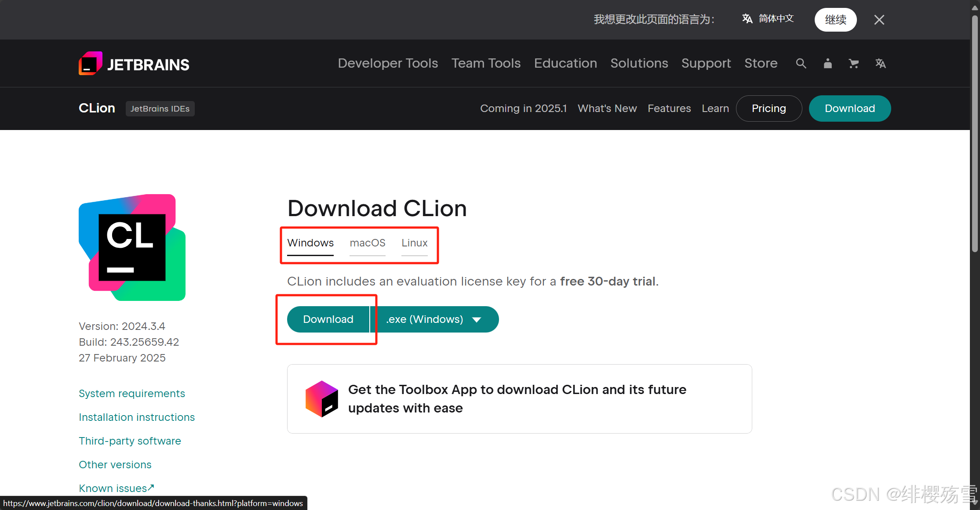Open the Developer Tools menu
This screenshot has height=510, width=980.
(x=388, y=63)
